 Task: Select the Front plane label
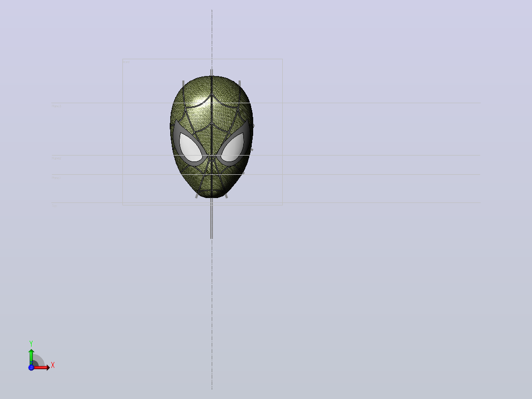tap(126, 62)
